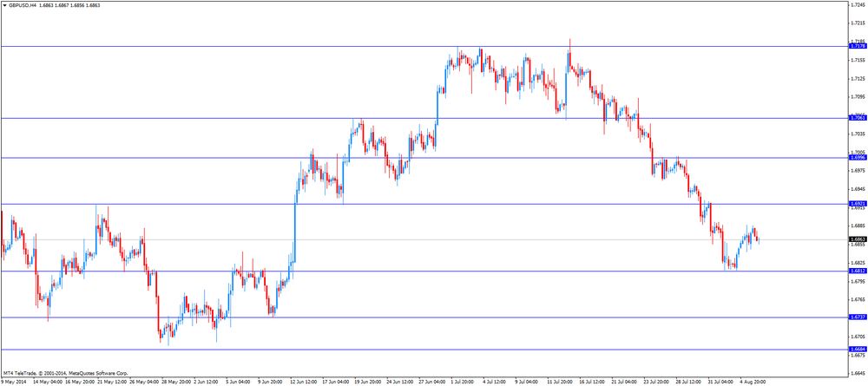Click the GBPUSD,H4 chart title text
The image size is (868, 386).
pos(23,4)
